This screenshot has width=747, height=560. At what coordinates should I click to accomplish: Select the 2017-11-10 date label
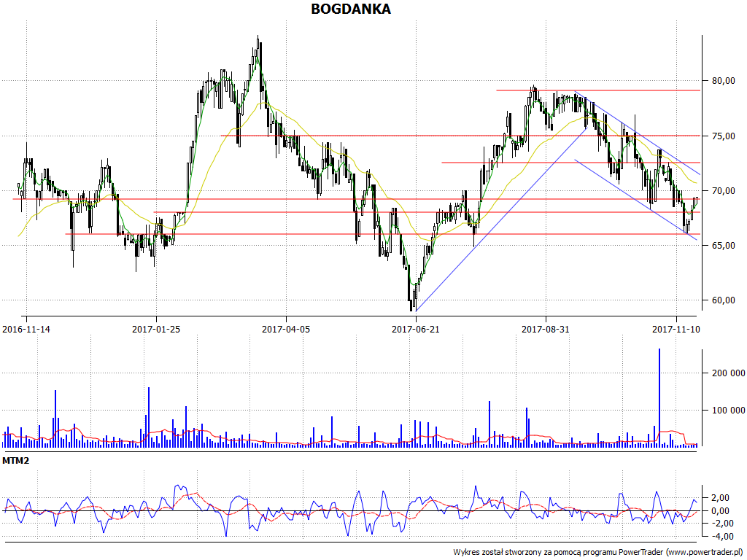coord(676,329)
